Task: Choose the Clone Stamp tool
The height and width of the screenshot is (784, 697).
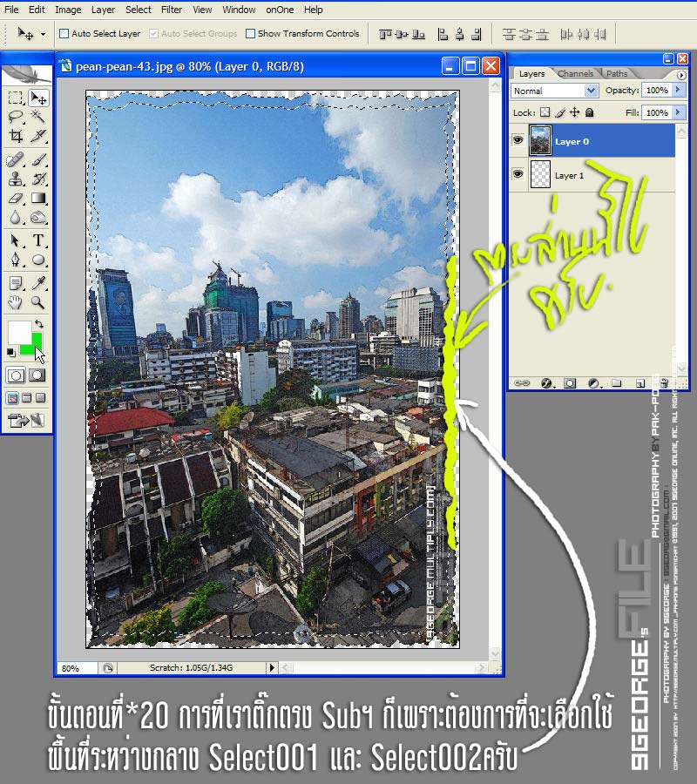Action: tap(16, 179)
